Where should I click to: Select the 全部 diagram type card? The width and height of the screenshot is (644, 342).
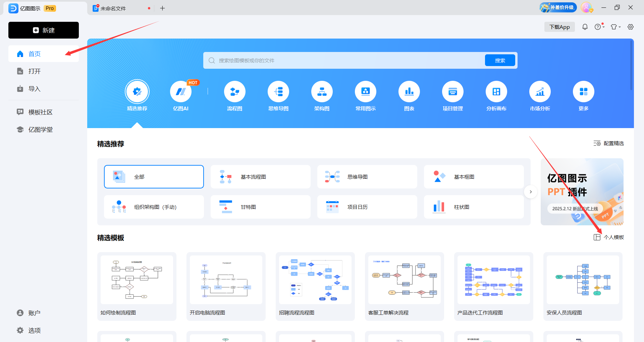point(154,177)
